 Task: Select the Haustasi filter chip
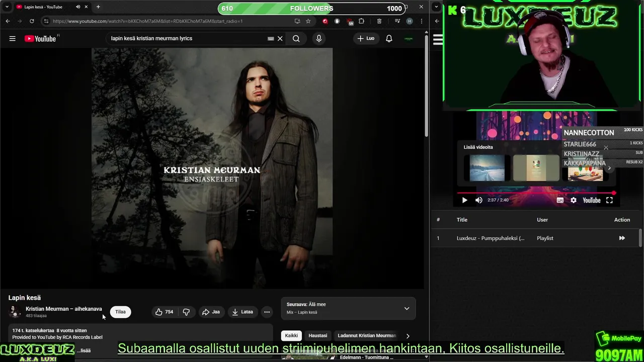[x=317, y=335]
